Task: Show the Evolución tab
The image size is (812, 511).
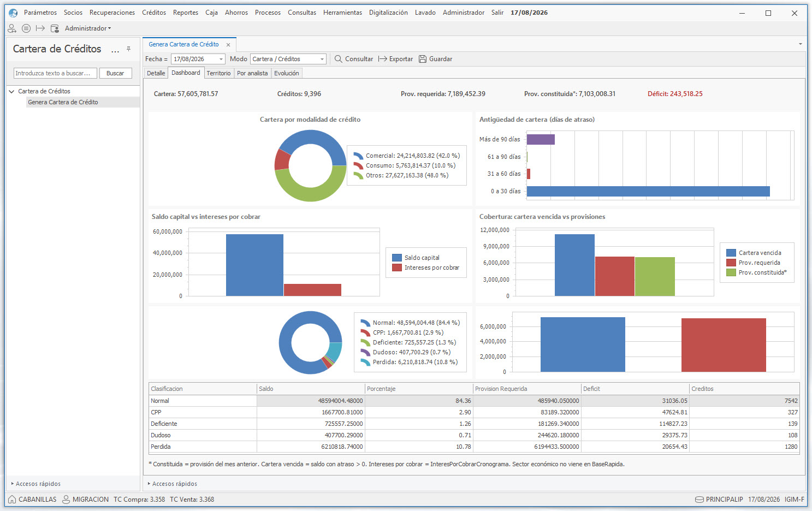Action: tap(287, 73)
